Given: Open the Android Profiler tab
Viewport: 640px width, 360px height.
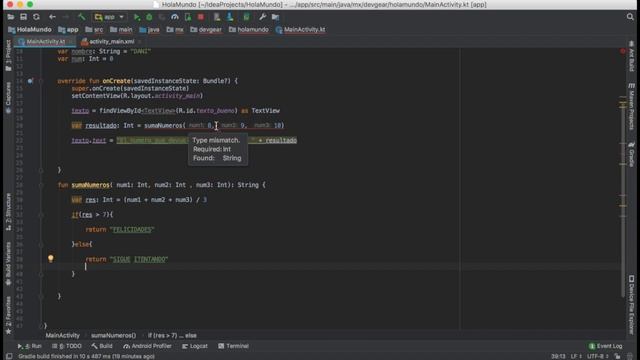Looking at the screenshot, I should point(147,346).
